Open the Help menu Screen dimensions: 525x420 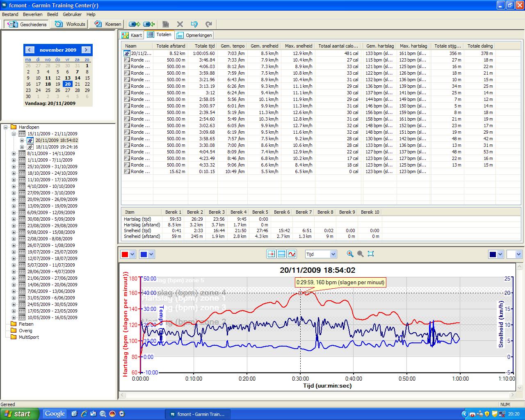(x=91, y=14)
